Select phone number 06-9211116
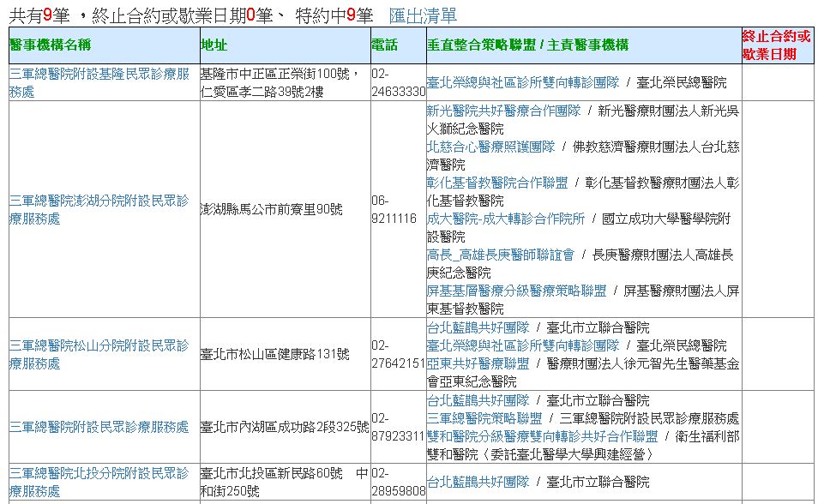 pos(394,209)
